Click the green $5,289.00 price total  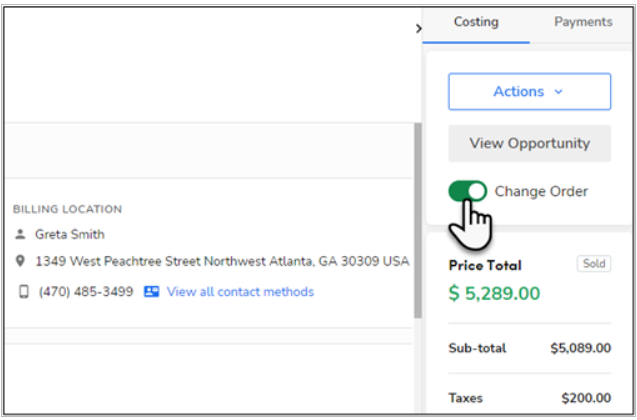[494, 294]
